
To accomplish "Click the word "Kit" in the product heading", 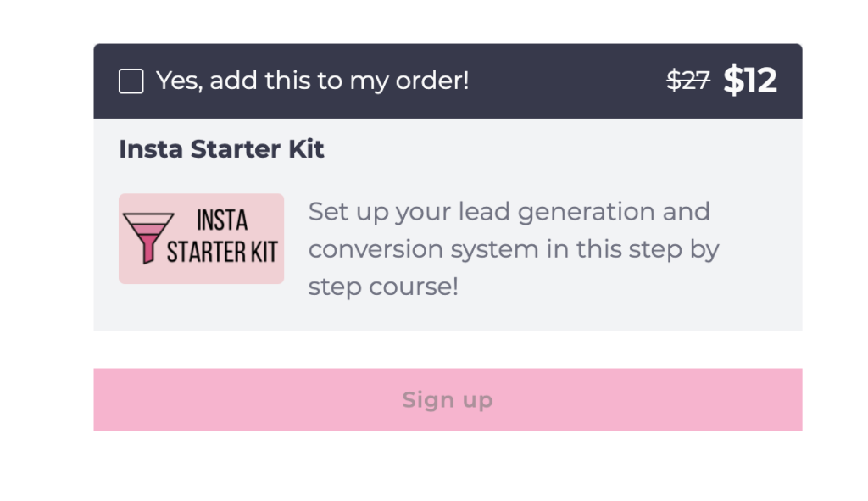I will point(306,149).
